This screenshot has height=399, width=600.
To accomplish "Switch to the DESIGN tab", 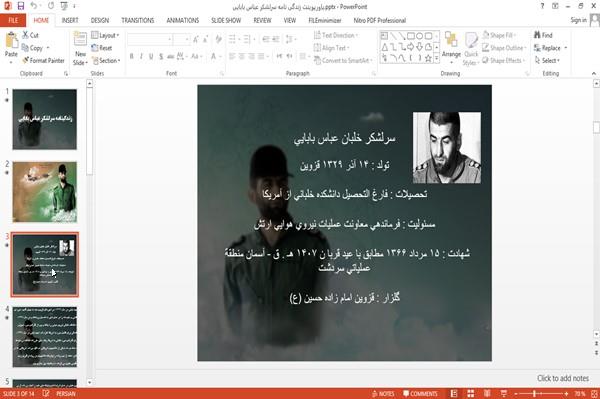I will click(x=100, y=20).
